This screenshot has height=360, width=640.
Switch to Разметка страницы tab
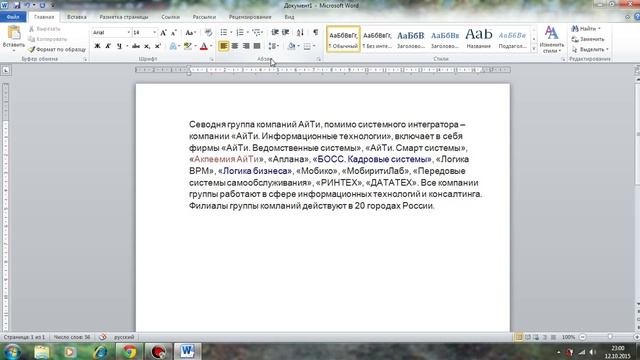point(124,17)
